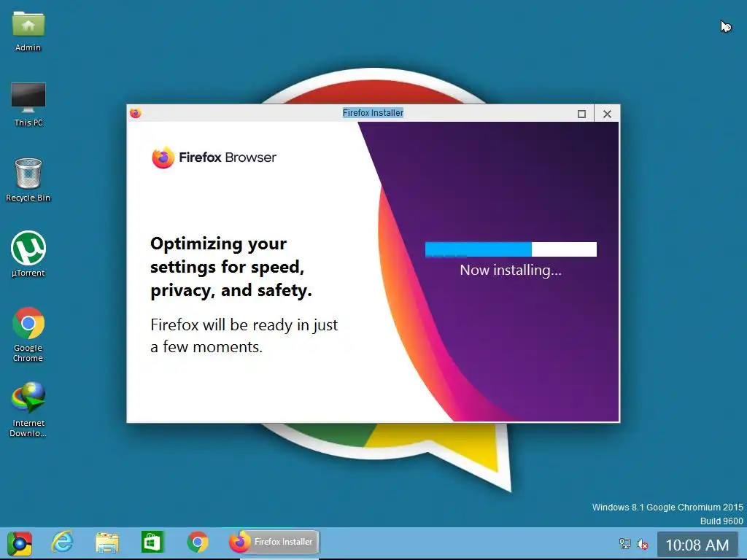The width and height of the screenshot is (747, 560).
Task: Click the network tray icon
Action: click(624, 543)
